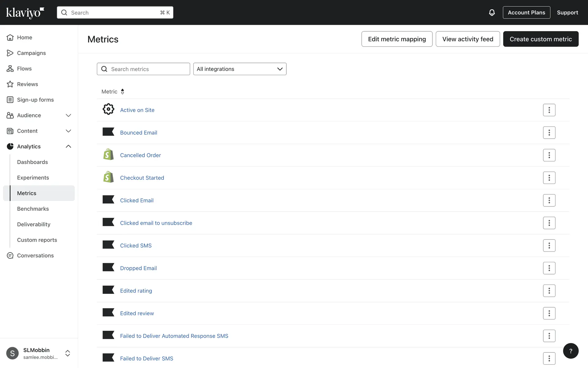Click the Shopify icon beside Checkout Started
The width and height of the screenshot is (588, 368).
coord(108,178)
